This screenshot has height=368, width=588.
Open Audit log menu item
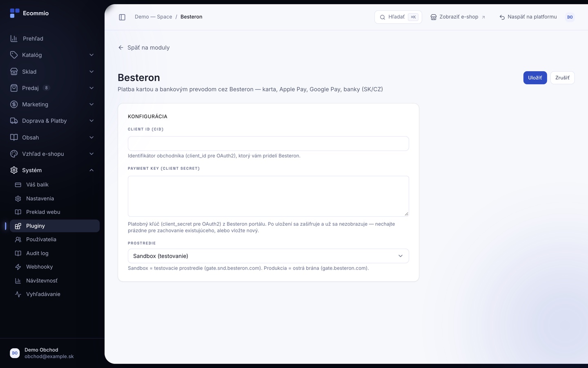click(55, 254)
